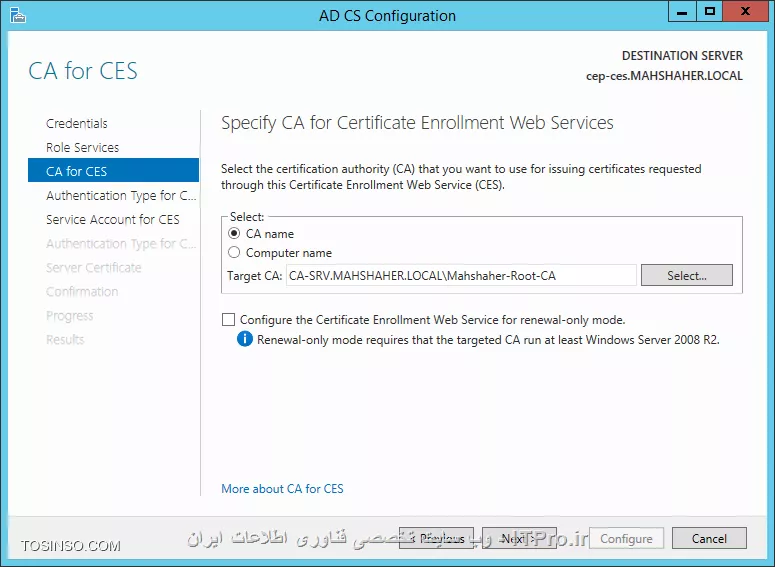Screen dimensions: 775x567
Task: Click the greyed Results step
Action: pyautogui.click(x=65, y=340)
